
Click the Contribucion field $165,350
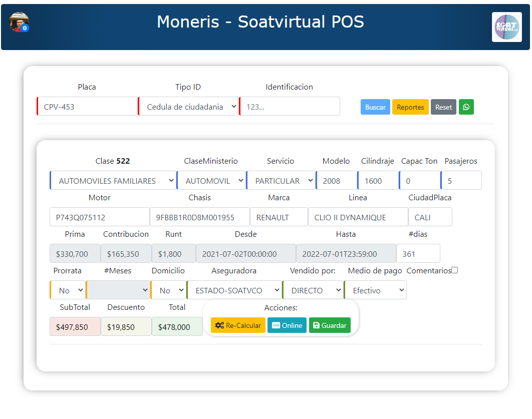[x=126, y=254]
